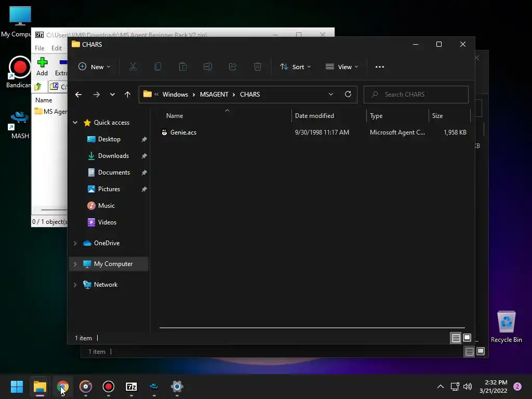The height and width of the screenshot is (399, 532).
Task: Collapse the Quick access tree
Action: click(75, 123)
